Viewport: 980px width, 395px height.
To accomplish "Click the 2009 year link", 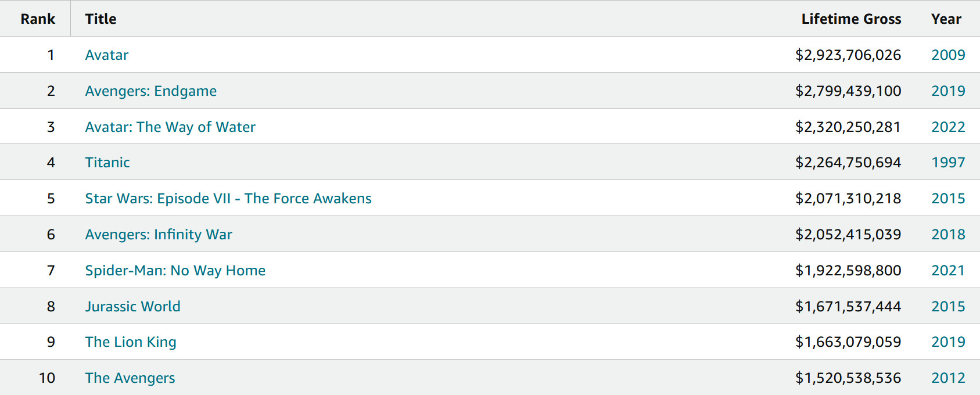I will click(948, 55).
